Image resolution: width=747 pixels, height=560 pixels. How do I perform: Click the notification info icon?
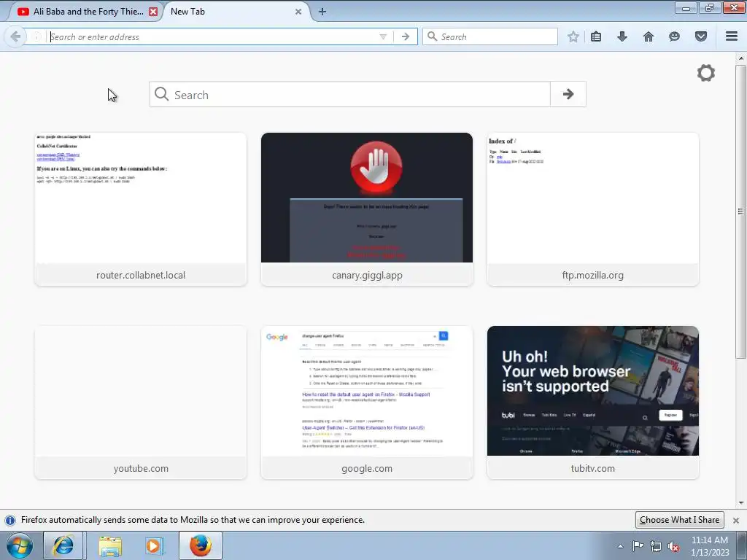[x=10, y=520]
